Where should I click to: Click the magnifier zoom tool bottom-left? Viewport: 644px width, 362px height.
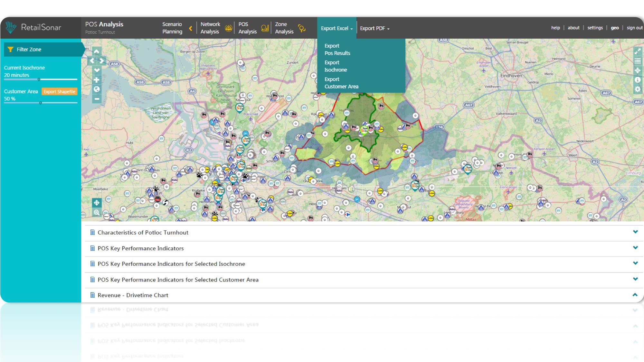pos(96,212)
